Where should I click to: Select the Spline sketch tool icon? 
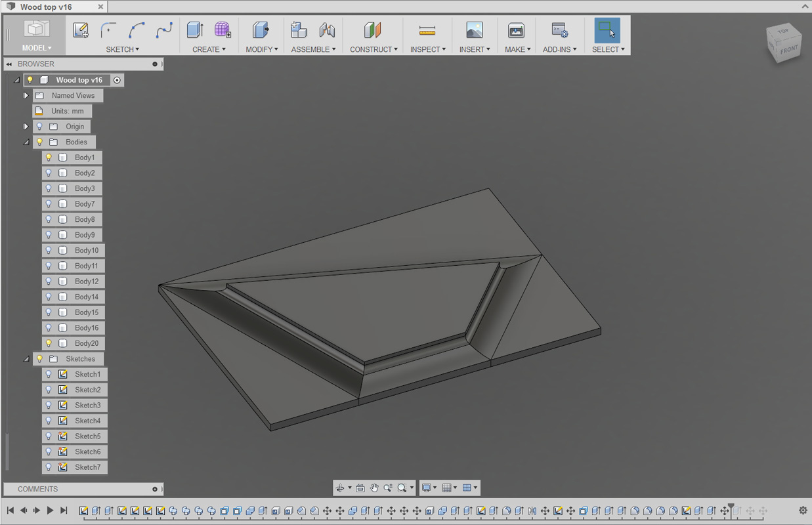point(164,30)
